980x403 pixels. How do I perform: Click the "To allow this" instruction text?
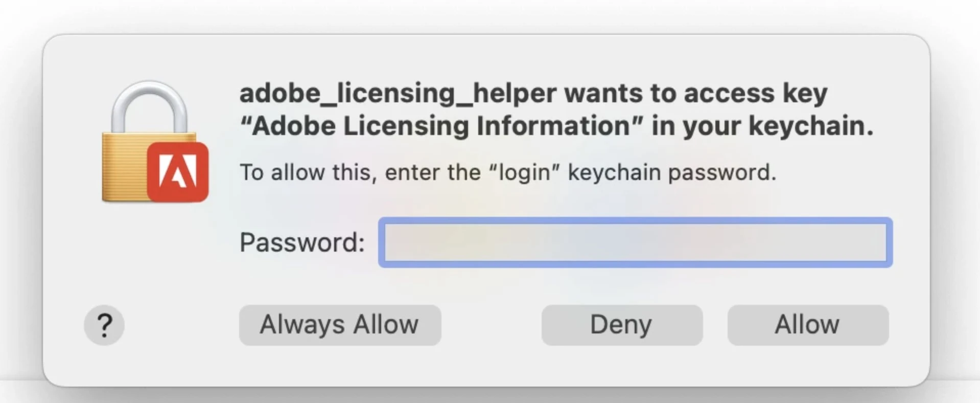[306, 172]
